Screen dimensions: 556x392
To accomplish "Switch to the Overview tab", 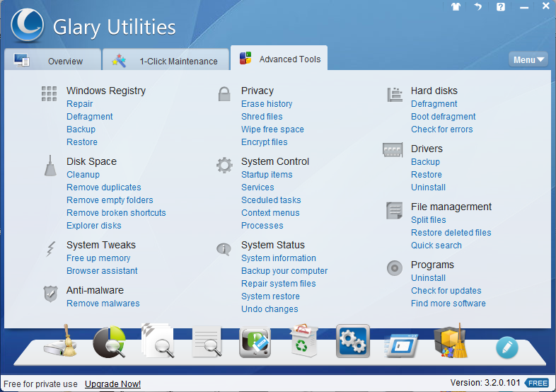I will pos(52,61).
